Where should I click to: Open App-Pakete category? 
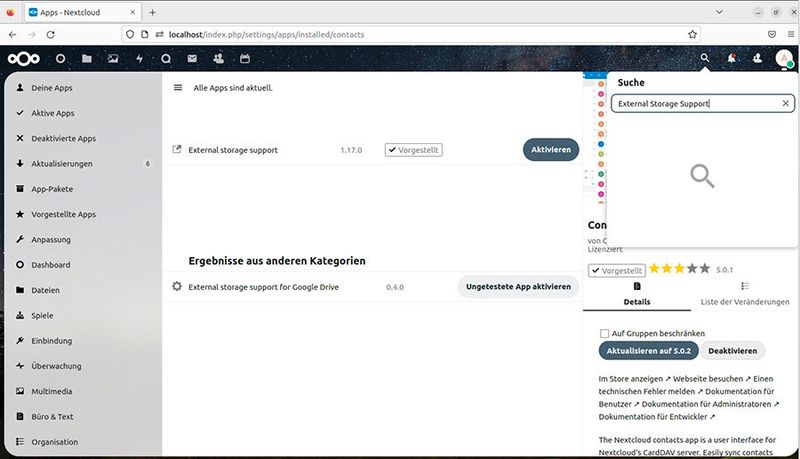click(x=84, y=189)
